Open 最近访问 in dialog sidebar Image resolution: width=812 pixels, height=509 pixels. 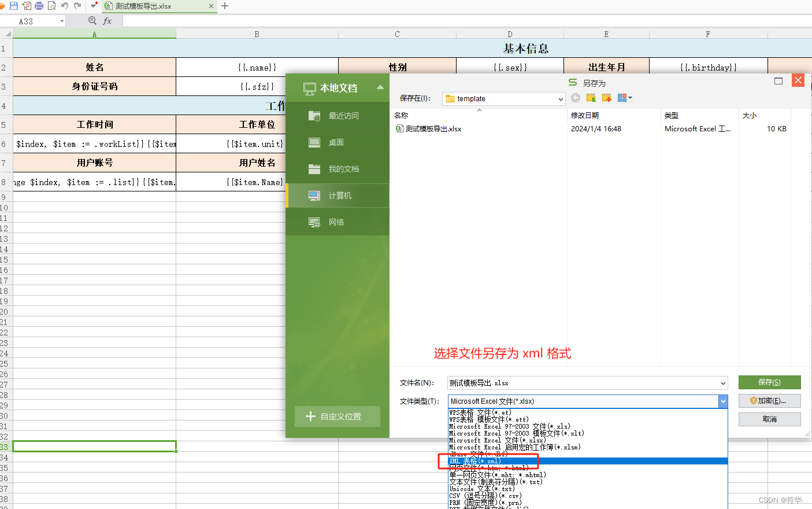pyautogui.click(x=338, y=116)
